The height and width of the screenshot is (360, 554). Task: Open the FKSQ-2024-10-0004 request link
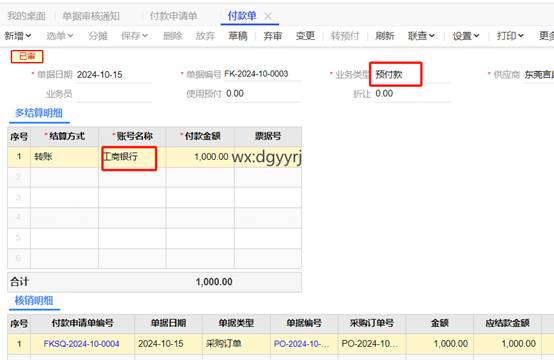[x=81, y=344]
